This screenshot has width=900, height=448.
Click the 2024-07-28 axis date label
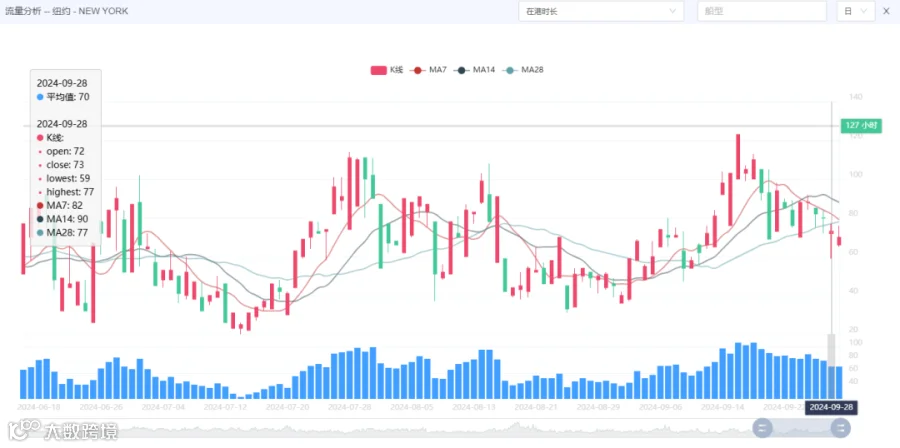(x=350, y=407)
